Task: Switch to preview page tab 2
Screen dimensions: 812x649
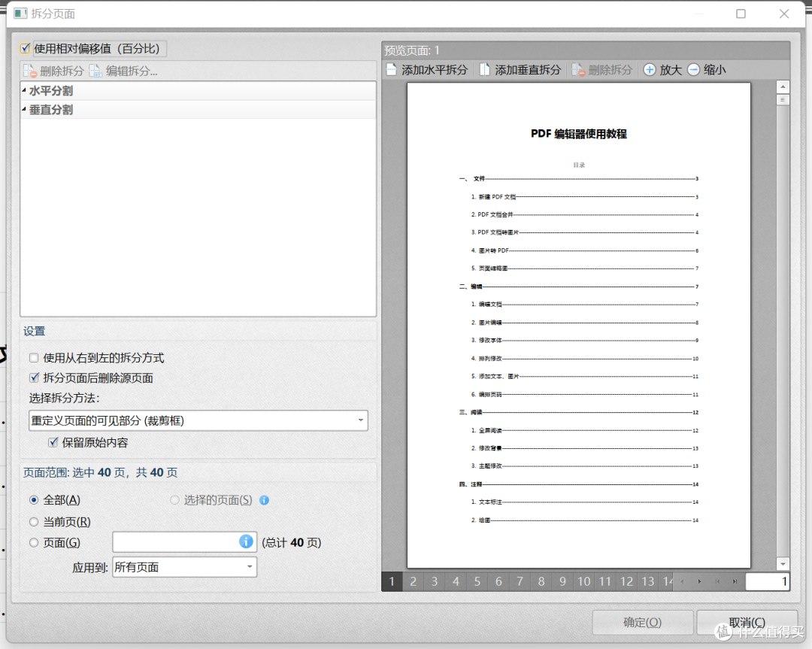Action: point(414,581)
